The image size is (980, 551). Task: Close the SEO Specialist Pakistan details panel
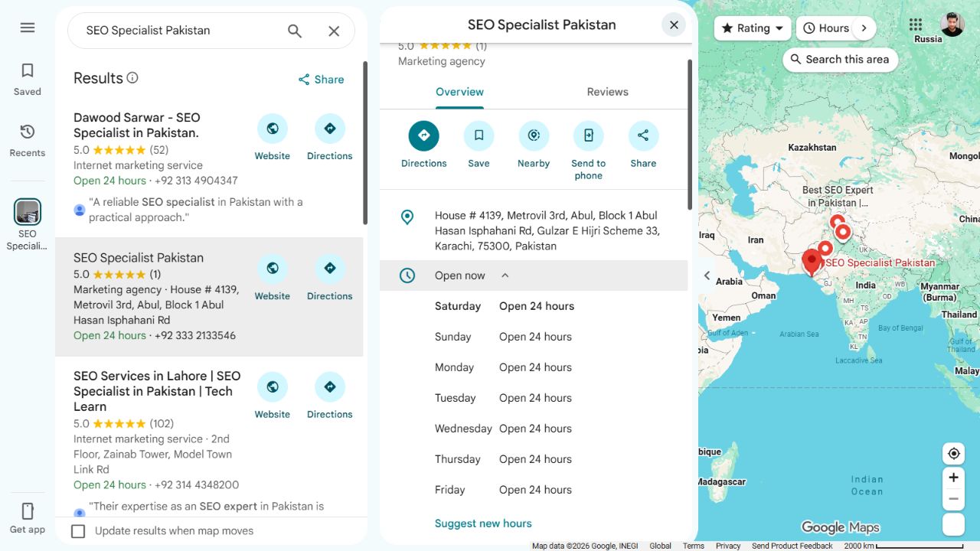tap(674, 25)
